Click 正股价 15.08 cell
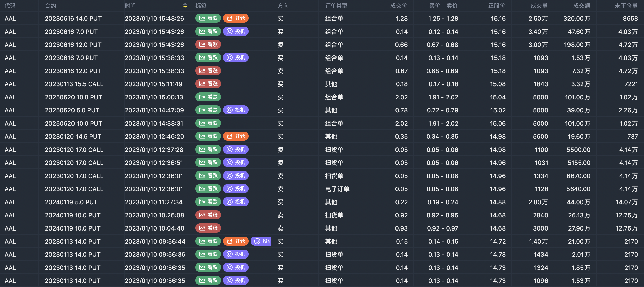This screenshot has height=287, width=644. click(498, 84)
